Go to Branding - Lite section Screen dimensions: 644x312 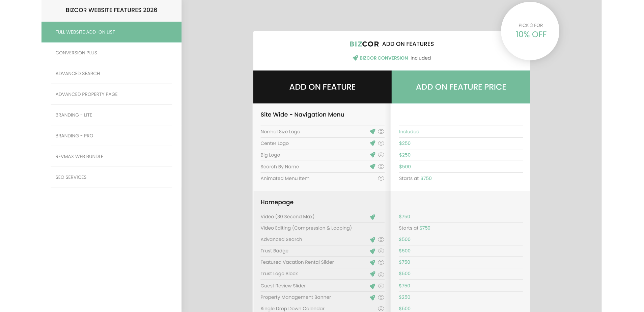point(111,115)
